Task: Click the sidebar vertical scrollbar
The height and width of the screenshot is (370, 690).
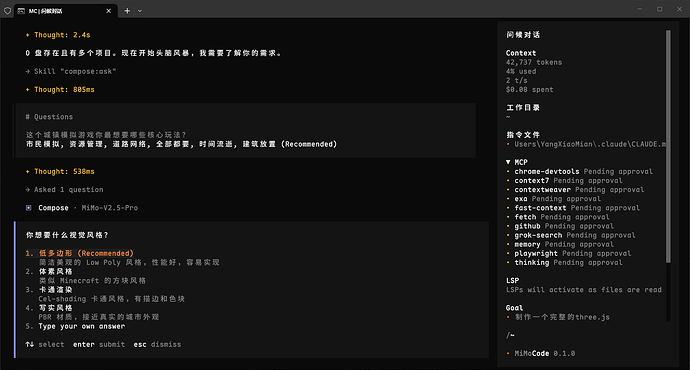Action: click(668, 147)
